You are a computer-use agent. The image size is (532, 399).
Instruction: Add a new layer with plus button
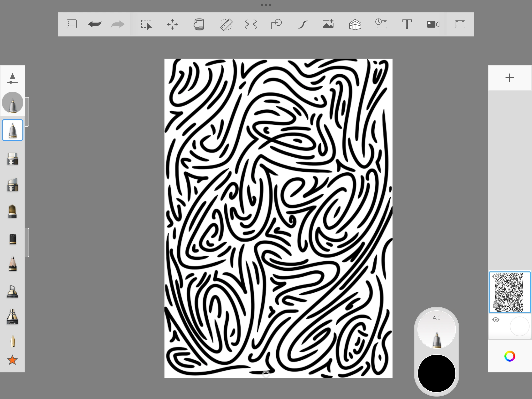510,78
